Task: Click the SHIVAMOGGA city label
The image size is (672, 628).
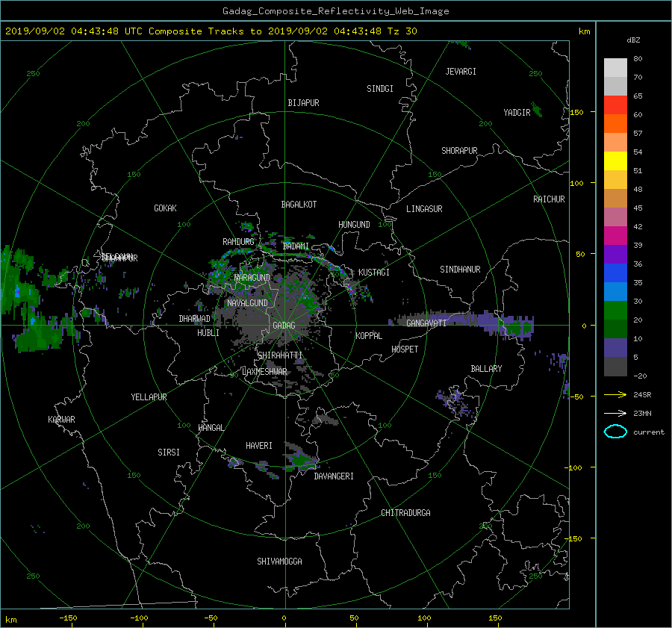Action: tap(279, 562)
